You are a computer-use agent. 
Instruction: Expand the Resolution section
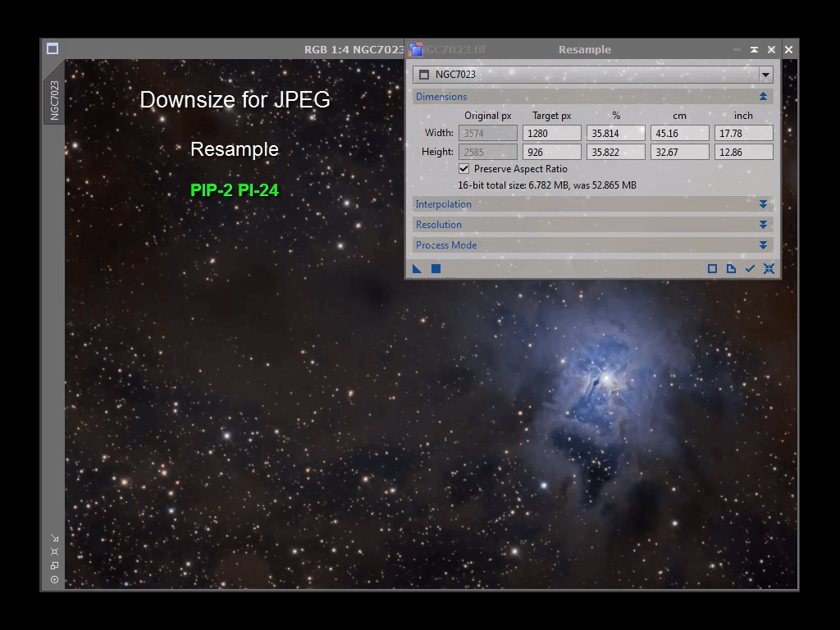pos(763,225)
